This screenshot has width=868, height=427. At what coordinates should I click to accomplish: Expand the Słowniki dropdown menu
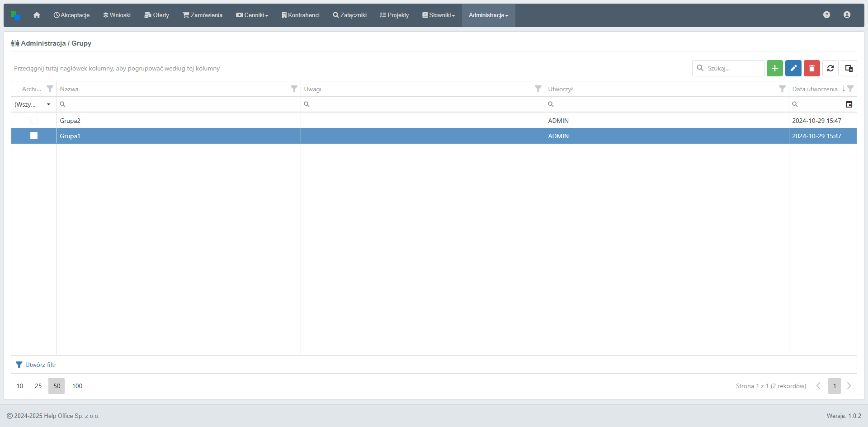[x=439, y=15]
